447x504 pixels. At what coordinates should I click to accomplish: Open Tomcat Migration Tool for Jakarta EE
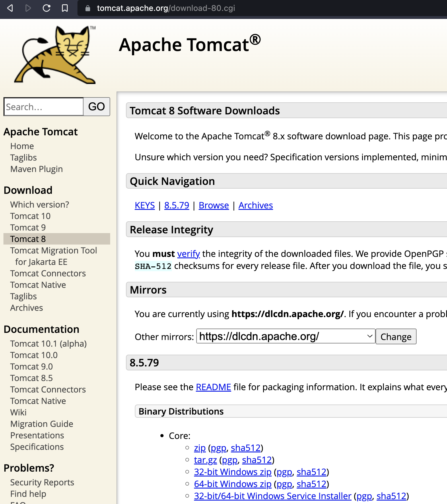coord(54,256)
